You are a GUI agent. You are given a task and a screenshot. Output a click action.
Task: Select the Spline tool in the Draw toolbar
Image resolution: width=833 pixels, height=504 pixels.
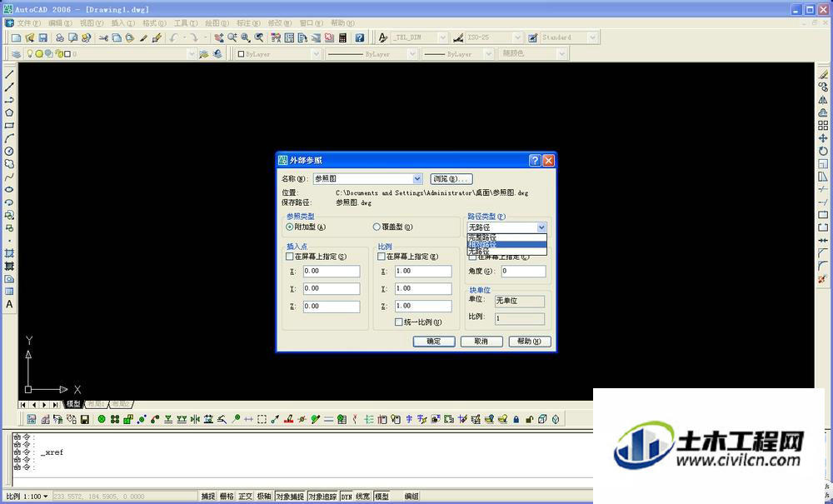click(9, 177)
